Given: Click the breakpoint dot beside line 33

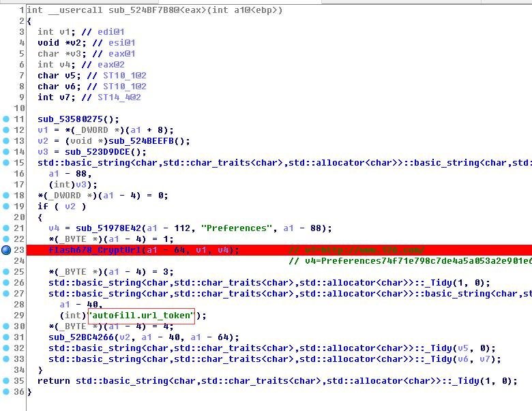Looking at the screenshot, I should 6,359.
